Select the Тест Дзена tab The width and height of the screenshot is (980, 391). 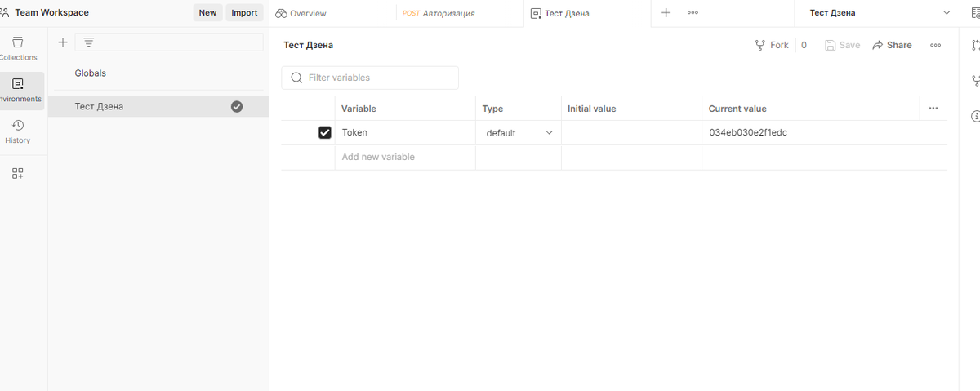(560, 13)
